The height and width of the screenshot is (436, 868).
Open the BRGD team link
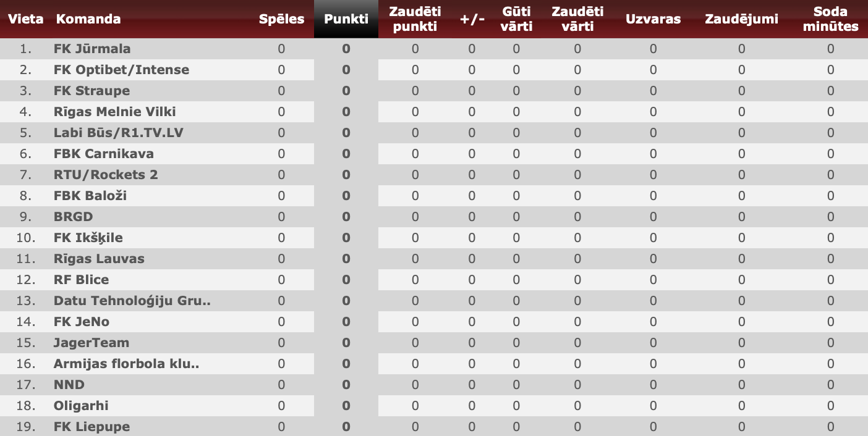74,217
